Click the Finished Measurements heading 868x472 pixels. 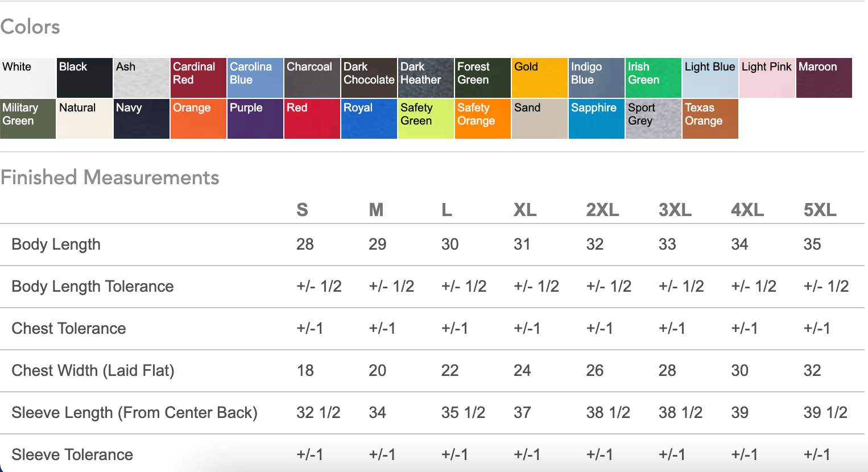pos(110,177)
